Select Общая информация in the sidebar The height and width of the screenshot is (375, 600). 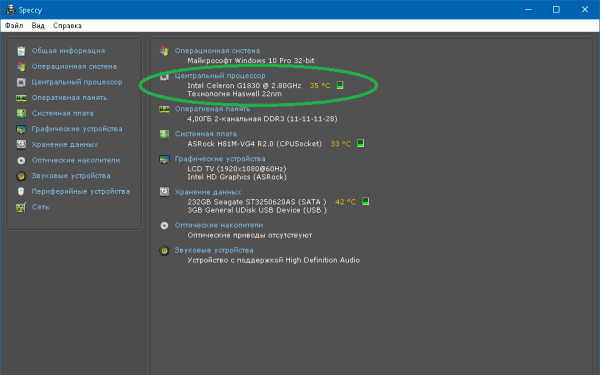(68, 51)
